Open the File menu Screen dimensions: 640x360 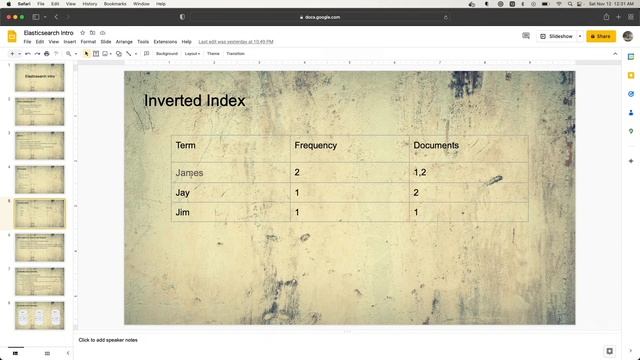(x=27, y=42)
